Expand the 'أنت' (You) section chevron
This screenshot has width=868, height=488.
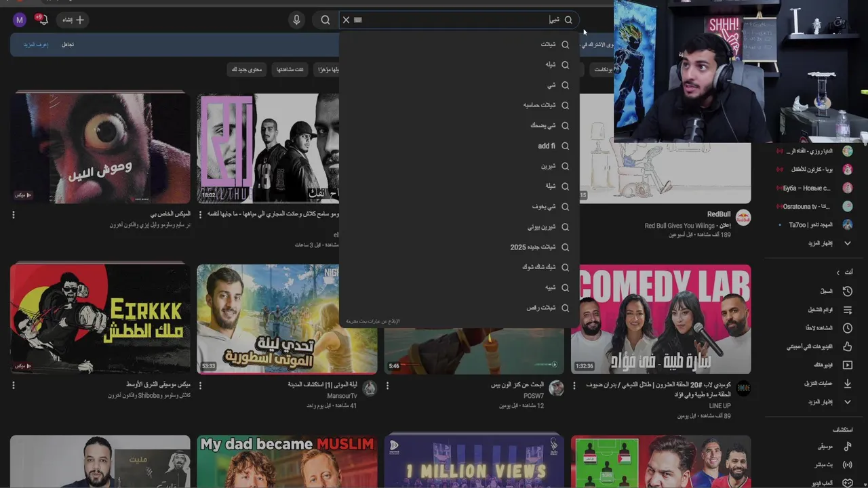(x=838, y=272)
